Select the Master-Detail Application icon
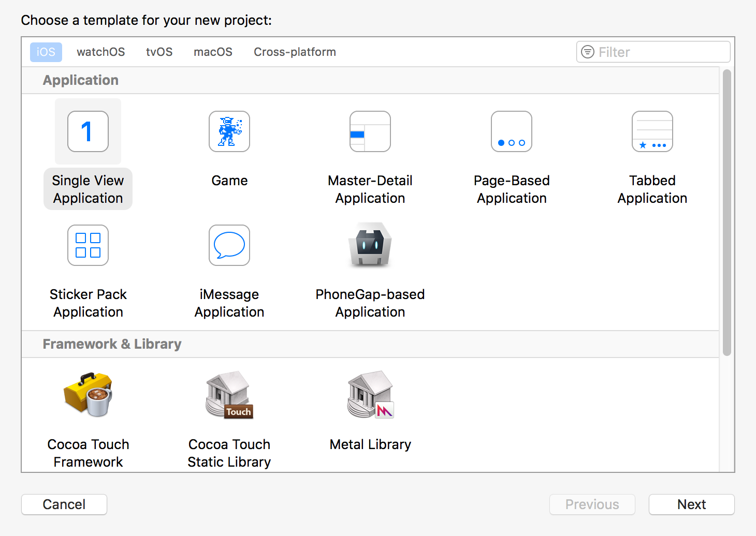 (370, 131)
